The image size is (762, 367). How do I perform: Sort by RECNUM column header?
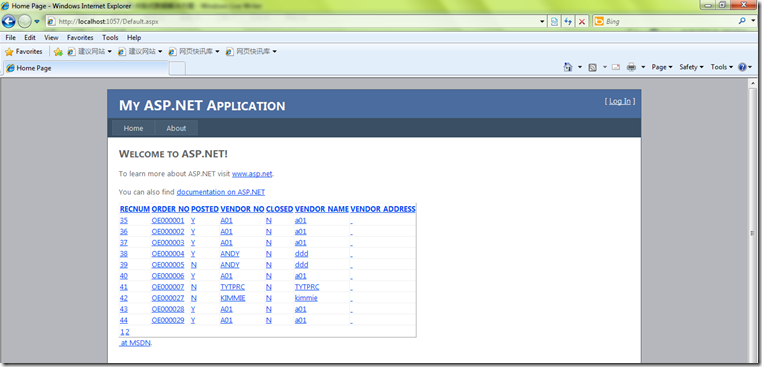pos(135,209)
